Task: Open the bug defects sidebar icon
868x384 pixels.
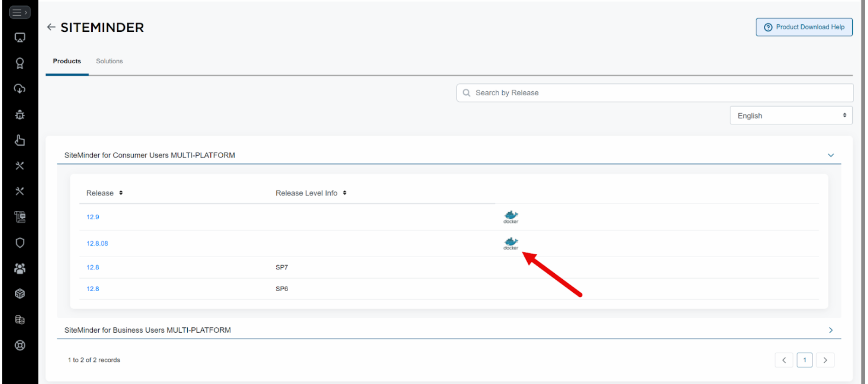Action: point(20,114)
